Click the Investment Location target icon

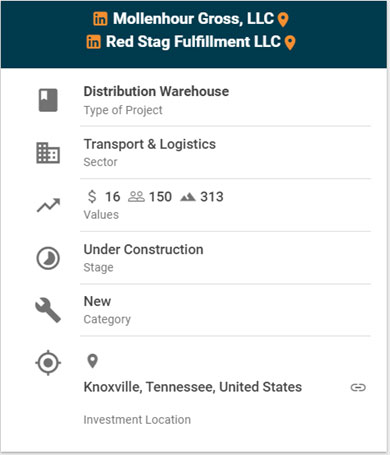pyautogui.click(x=48, y=362)
